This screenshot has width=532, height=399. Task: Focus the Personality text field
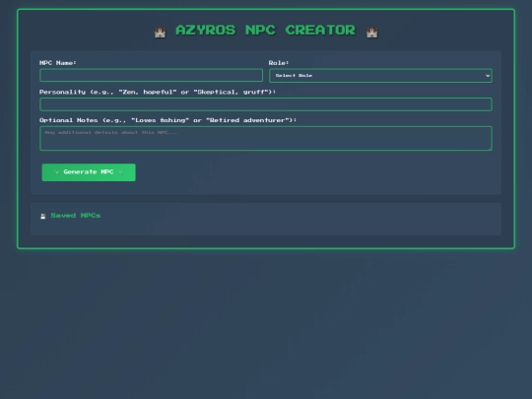(x=266, y=104)
